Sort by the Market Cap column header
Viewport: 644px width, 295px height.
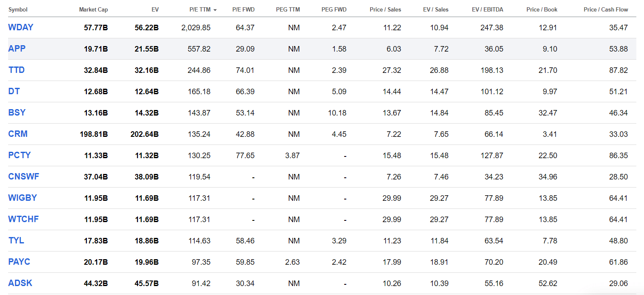[93, 9]
